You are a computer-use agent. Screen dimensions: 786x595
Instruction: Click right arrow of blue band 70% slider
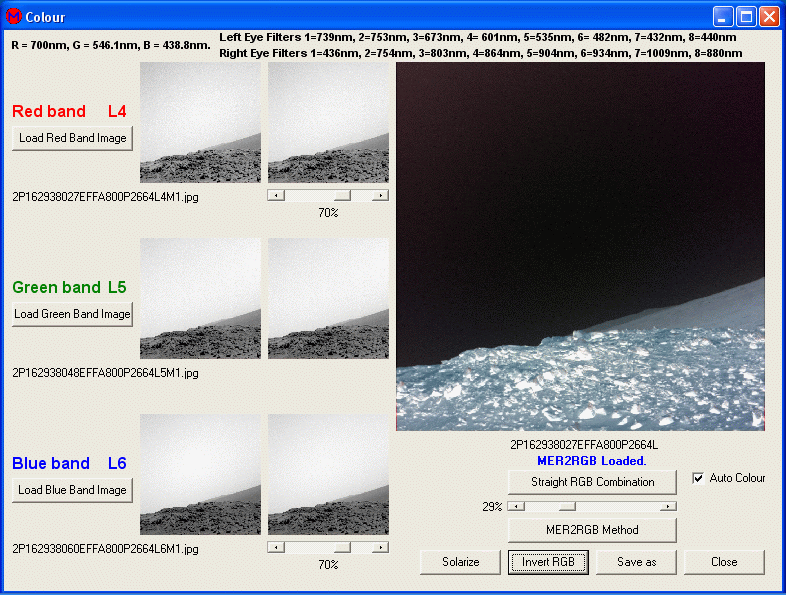[380, 547]
